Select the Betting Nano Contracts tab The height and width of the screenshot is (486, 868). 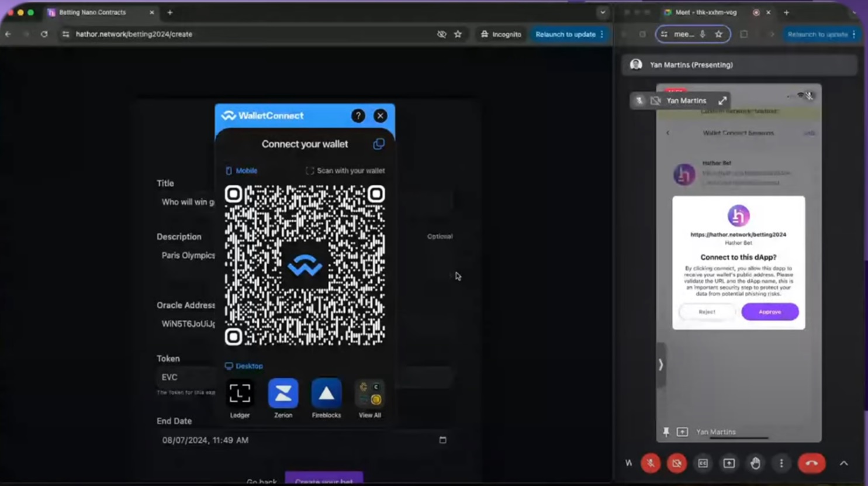(99, 12)
